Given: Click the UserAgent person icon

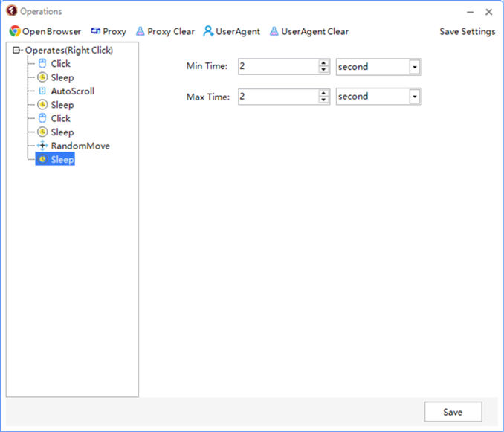Looking at the screenshot, I should pyautogui.click(x=208, y=31).
